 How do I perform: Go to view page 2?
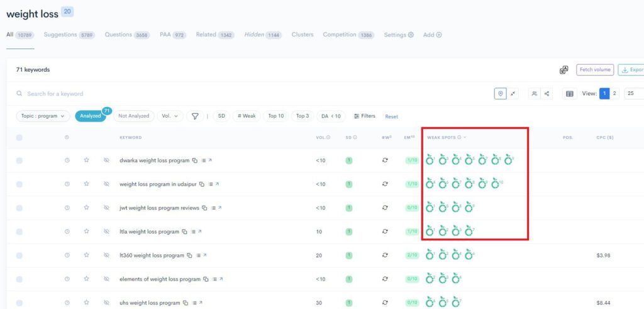614,94
